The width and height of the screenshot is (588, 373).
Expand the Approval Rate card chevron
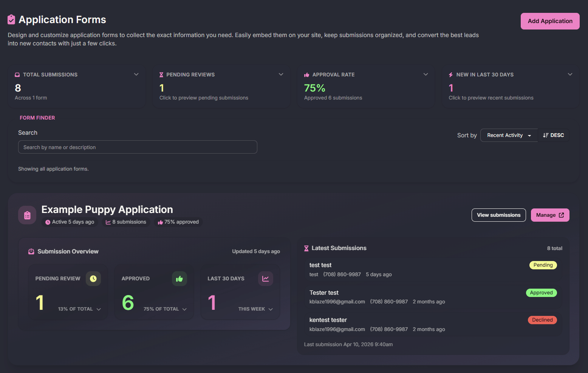pos(426,75)
